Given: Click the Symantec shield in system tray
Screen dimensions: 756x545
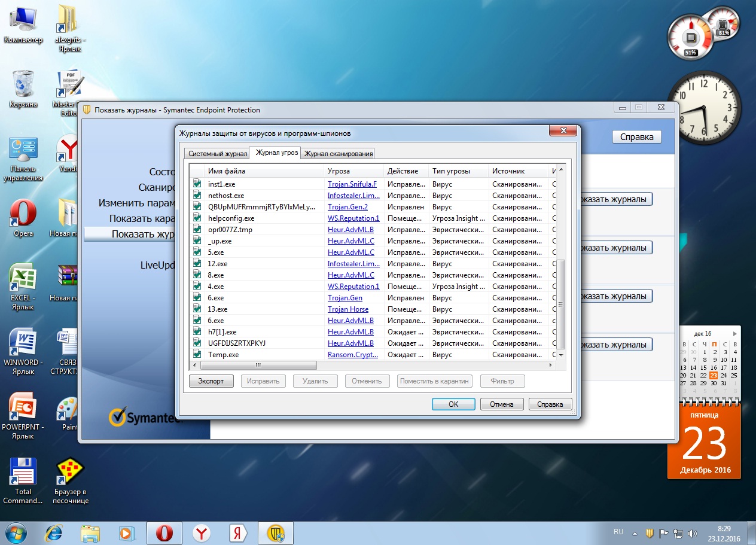Looking at the screenshot, I should (x=649, y=532).
